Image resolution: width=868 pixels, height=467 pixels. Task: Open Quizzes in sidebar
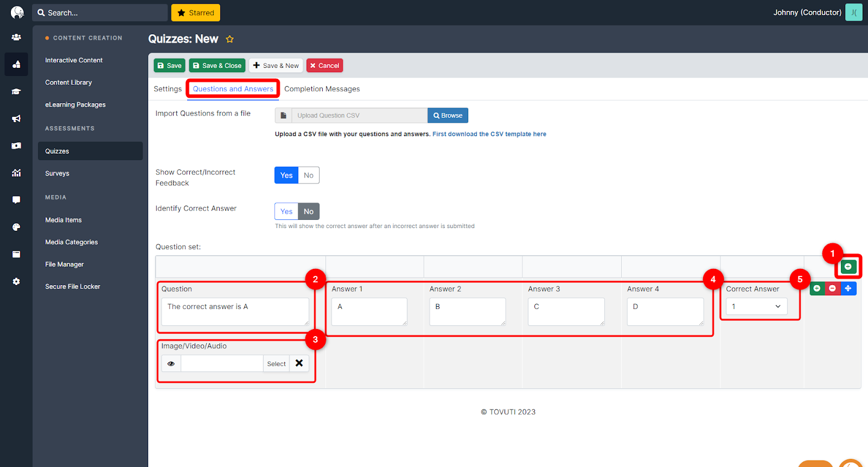click(90, 151)
